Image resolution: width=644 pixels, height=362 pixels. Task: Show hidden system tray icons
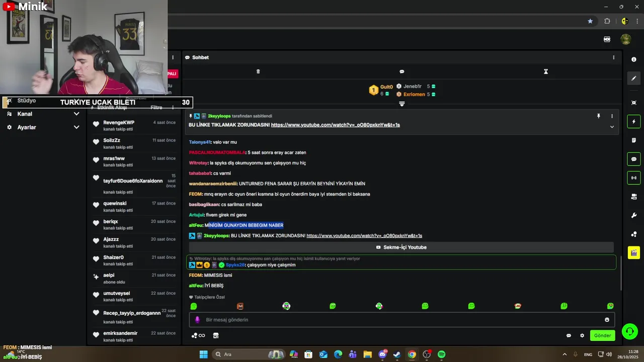(564, 354)
